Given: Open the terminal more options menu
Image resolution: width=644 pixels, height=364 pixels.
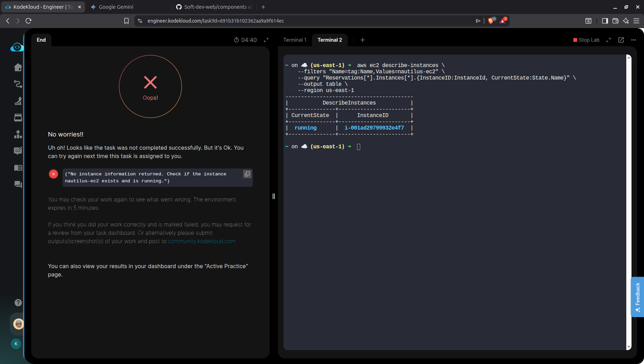Looking at the screenshot, I should [634, 40].
